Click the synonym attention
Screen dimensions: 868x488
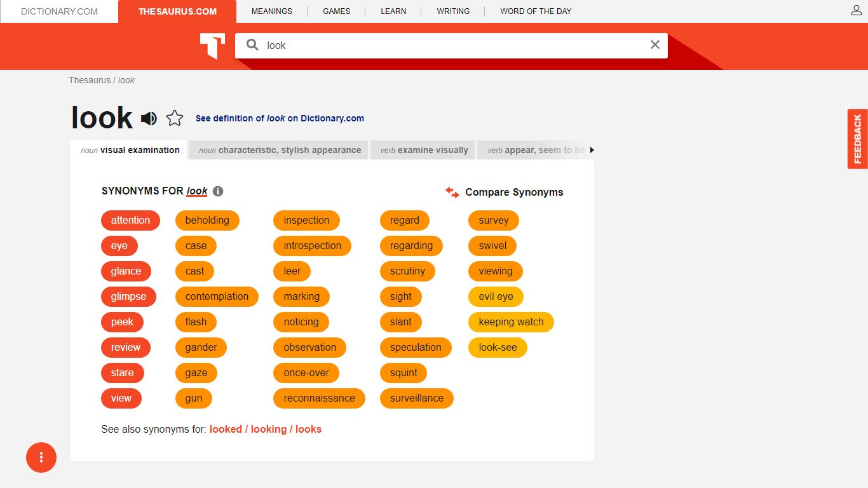click(x=130, y=220)
